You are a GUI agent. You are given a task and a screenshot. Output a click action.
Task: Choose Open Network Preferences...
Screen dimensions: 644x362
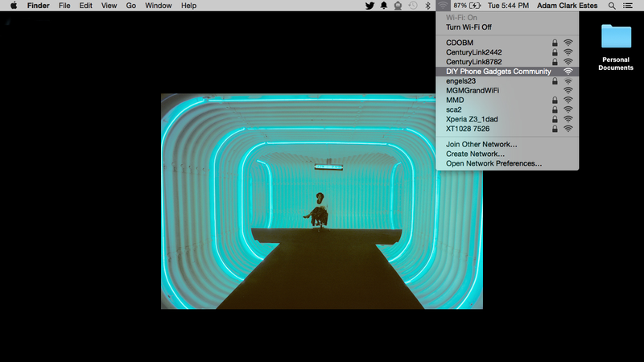coord(507,163)
